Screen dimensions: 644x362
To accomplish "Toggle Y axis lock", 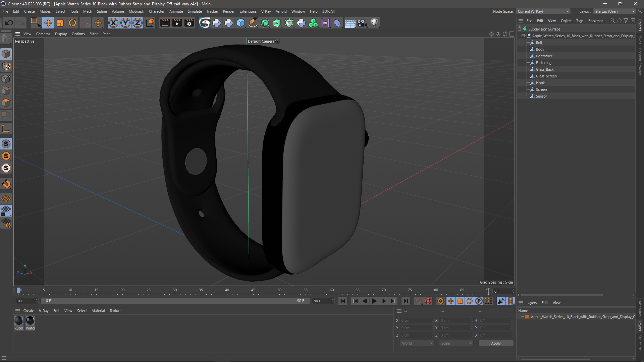I will pyautogui.click(x=125, y=23).
